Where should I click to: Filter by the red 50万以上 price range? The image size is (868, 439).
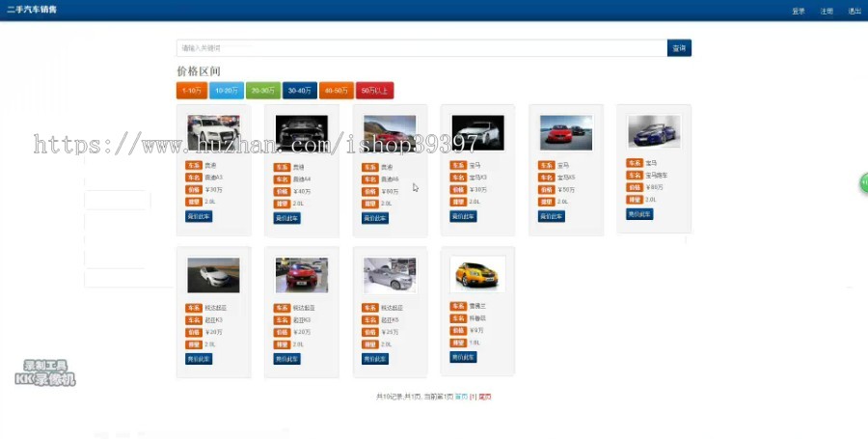374,91
